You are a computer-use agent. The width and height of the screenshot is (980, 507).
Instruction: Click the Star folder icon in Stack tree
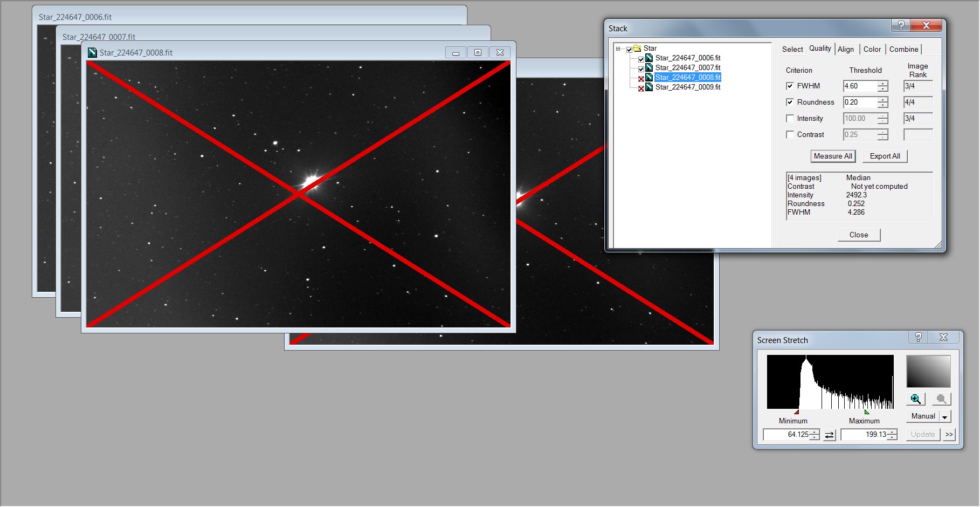pyautogui.click(x=637, y=48)
